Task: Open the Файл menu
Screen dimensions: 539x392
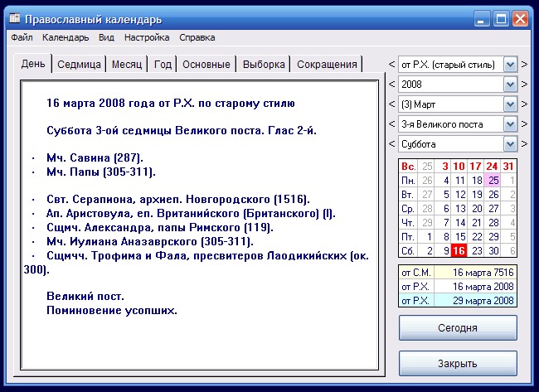Action: (22, 37)
